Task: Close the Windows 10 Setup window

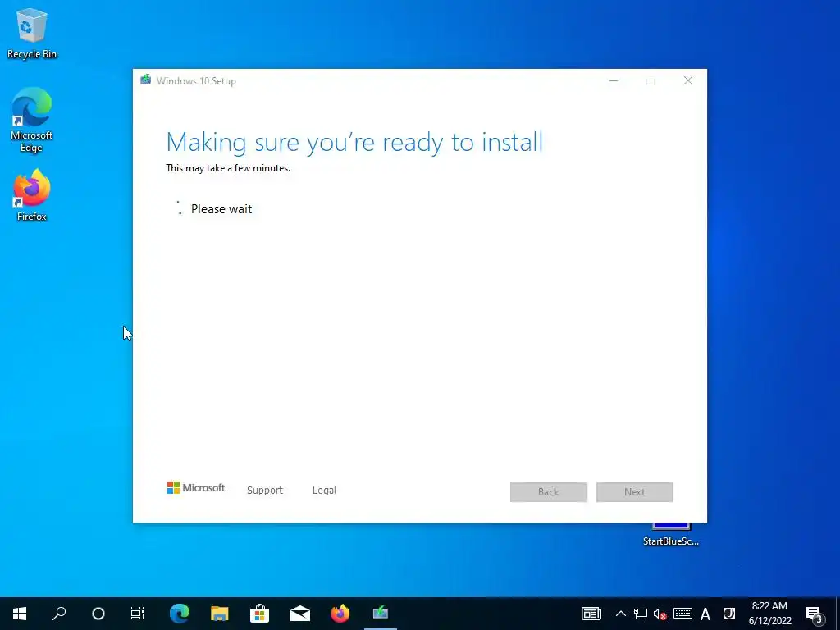Action: click(x=688, y=81)
